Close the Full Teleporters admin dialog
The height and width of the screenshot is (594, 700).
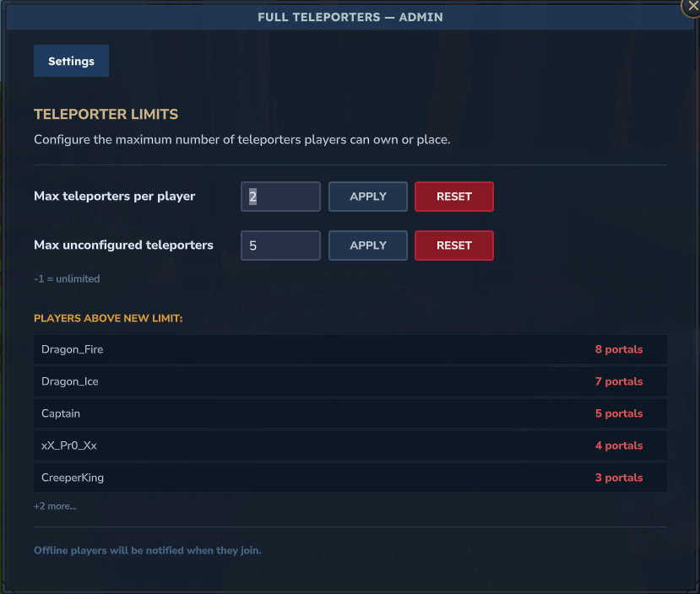click(692, 6)
